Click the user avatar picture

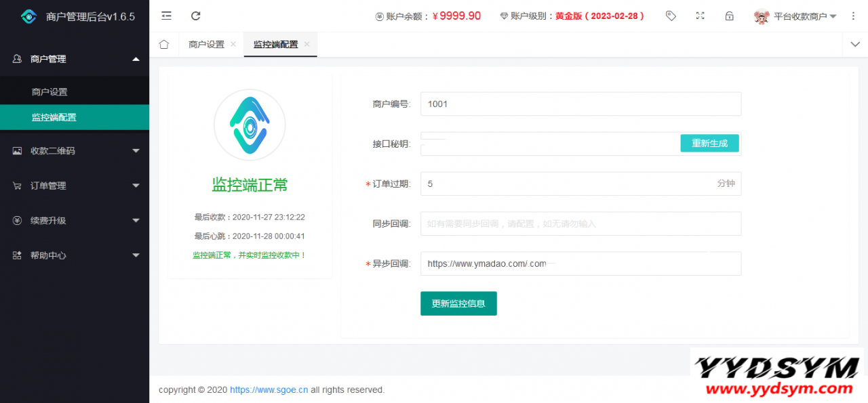[762, 16]
